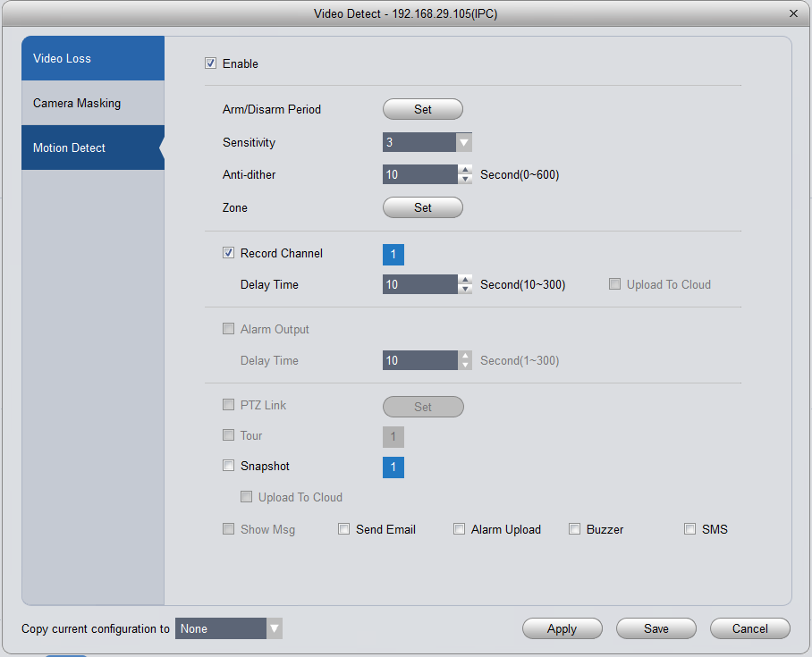Increase Anti-dither value with up arrow

tap(465, 169)
